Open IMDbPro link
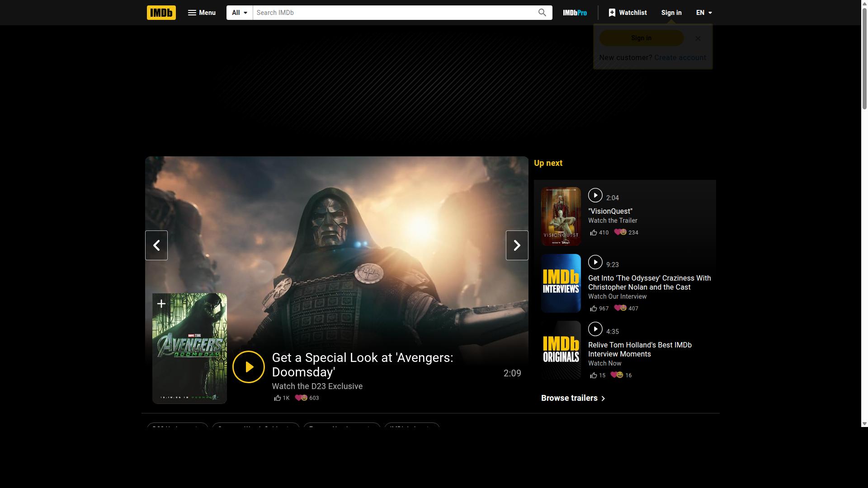 [x=575, y=13]
